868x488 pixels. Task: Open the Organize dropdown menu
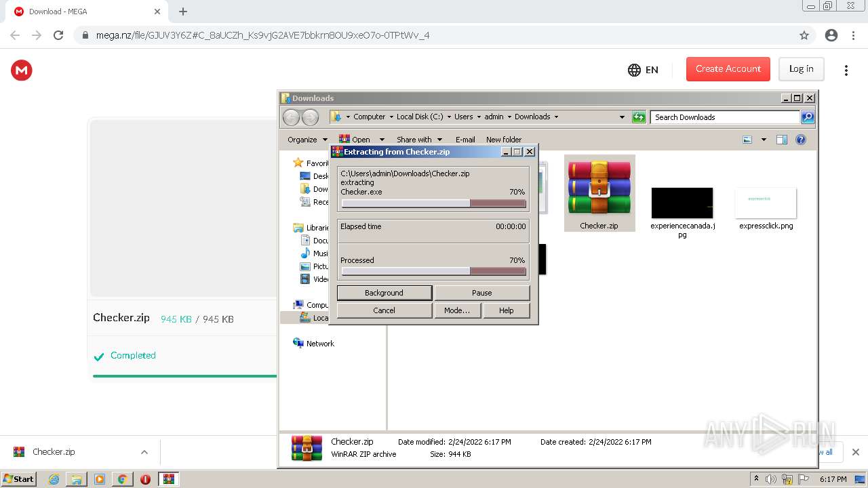click(x=307, y=140)
